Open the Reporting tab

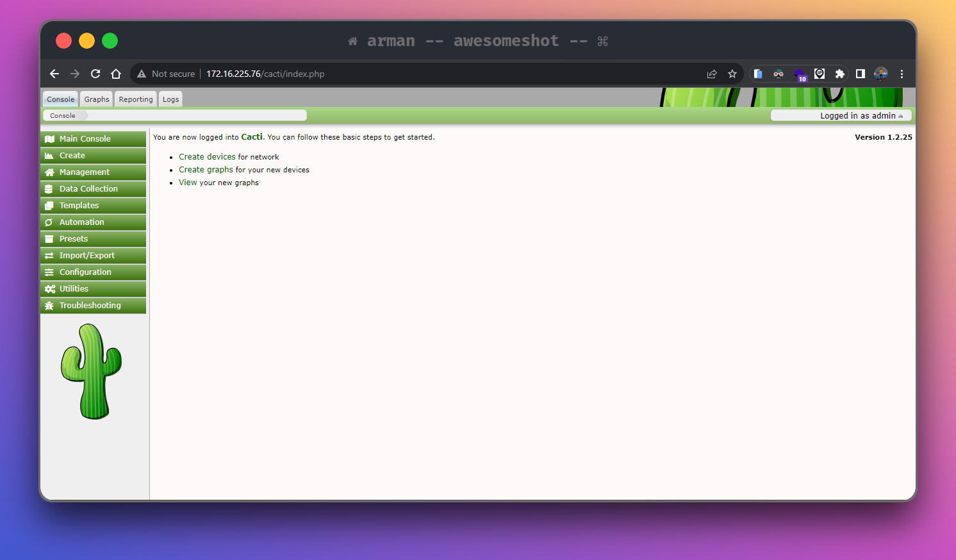click(135, 99)
